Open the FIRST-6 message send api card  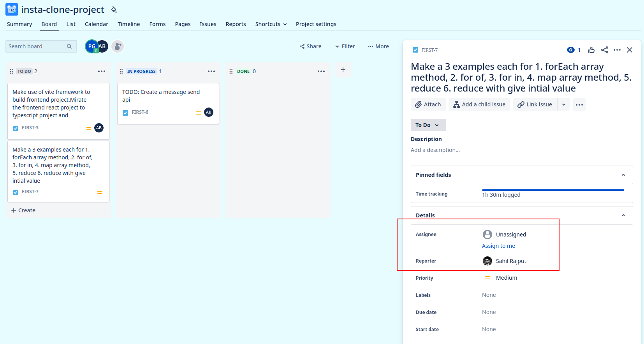168,104
